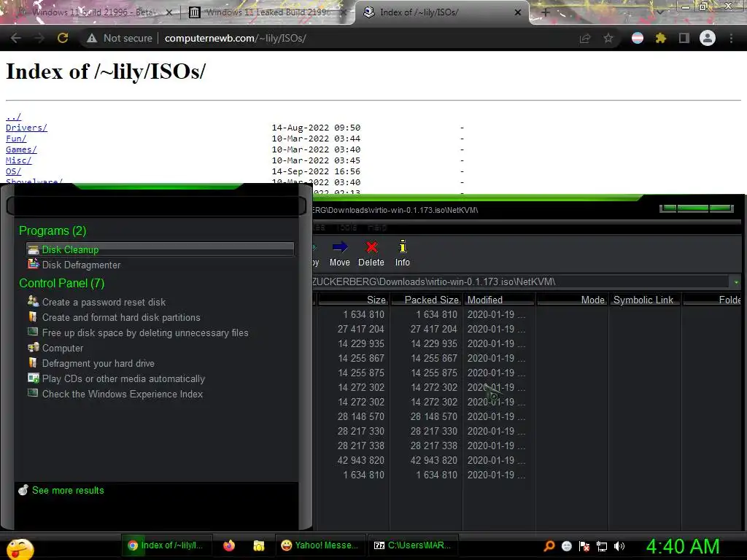
Task: Sort 7-Zip list by Packed Size column
Action: (426, 300)
